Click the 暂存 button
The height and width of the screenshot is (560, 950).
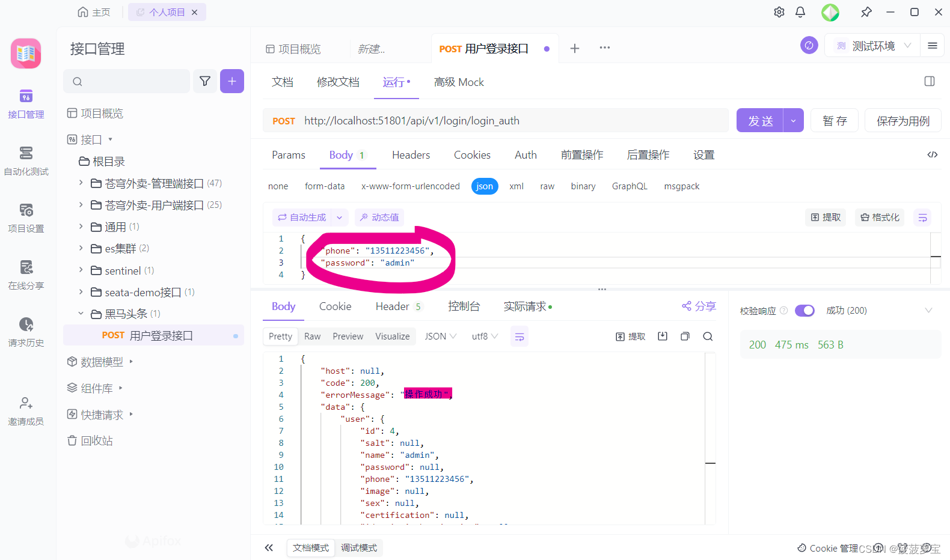835,121
